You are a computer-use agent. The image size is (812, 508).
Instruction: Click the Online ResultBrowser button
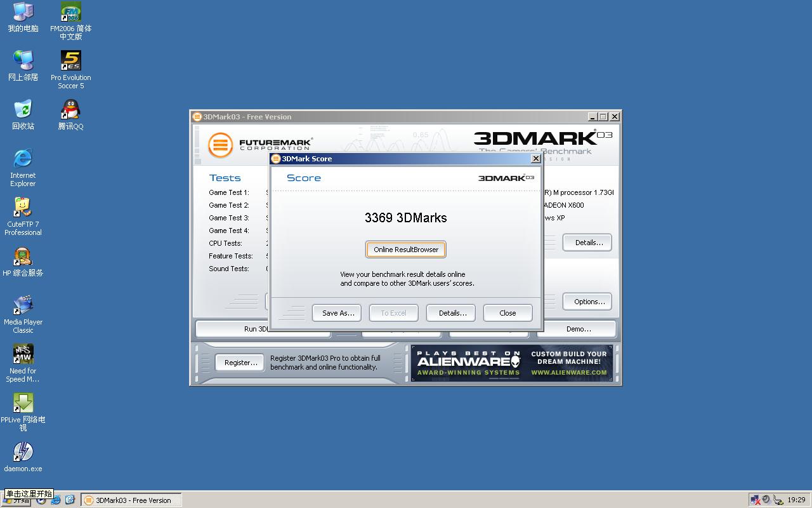click(x=406, y=250)
